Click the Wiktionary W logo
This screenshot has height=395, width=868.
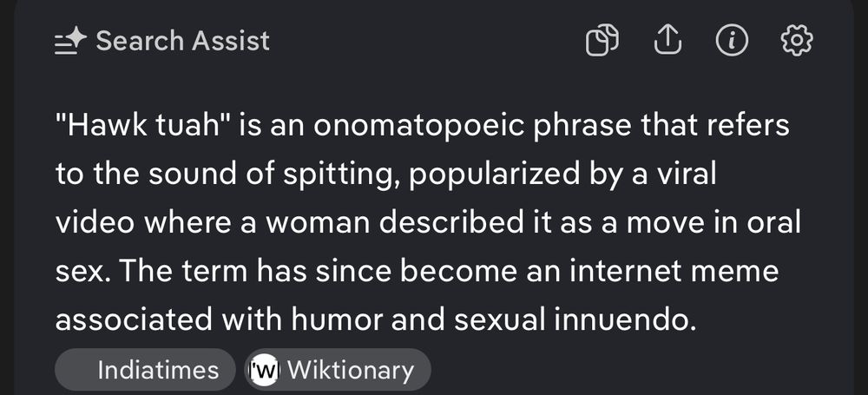[266, 371]
